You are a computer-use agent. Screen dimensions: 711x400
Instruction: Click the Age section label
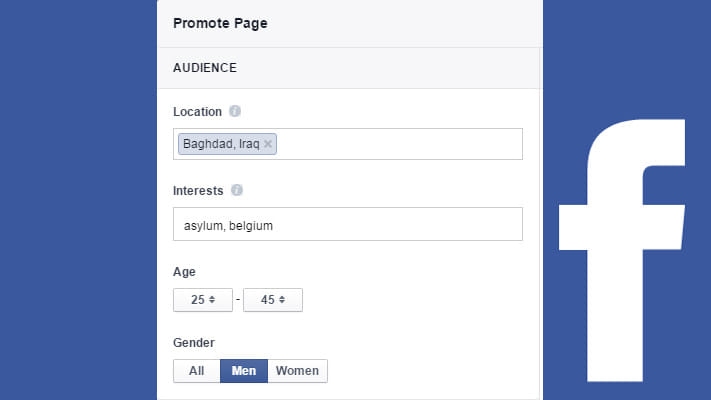coord(184,272)
